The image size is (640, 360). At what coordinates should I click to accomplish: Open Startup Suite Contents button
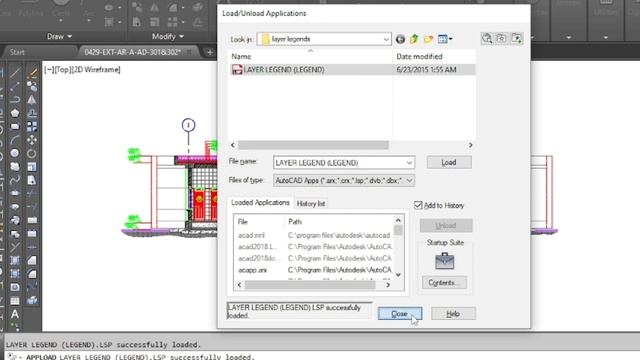click(x=444, y=282)
